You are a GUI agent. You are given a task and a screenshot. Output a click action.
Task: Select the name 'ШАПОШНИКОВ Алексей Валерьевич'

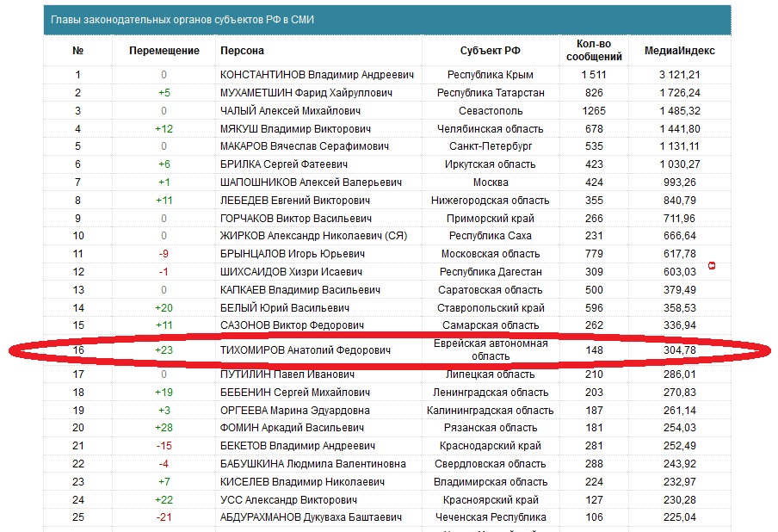tap(311, 182)
